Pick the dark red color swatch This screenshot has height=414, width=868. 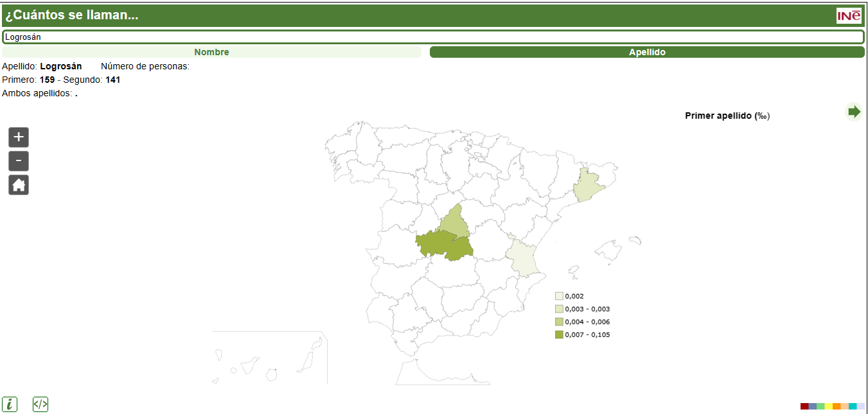[804, 406]
